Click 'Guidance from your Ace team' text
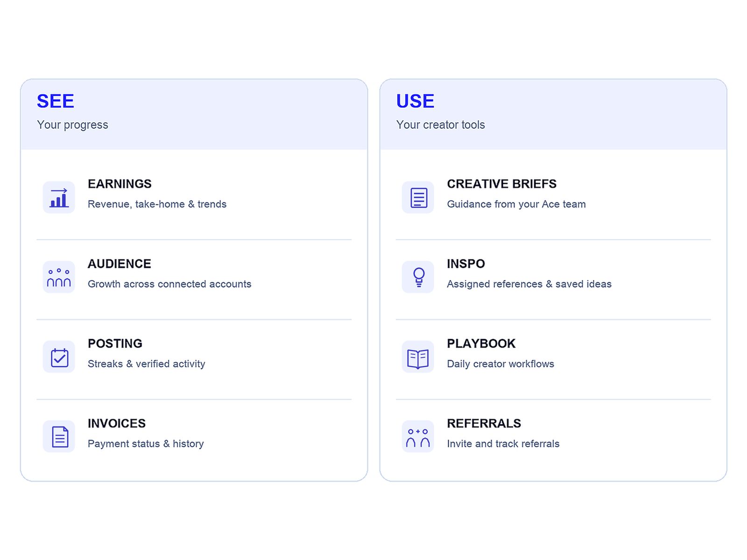The image size is (747, 560). [x=516, y=204]
